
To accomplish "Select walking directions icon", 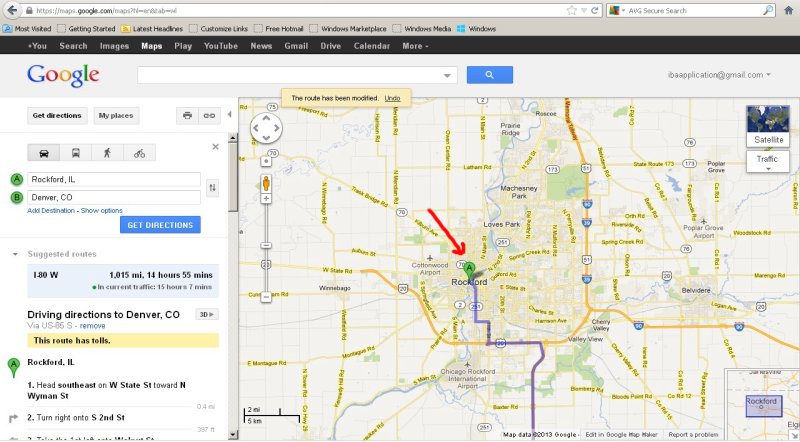I will click(x=107, y=153).
